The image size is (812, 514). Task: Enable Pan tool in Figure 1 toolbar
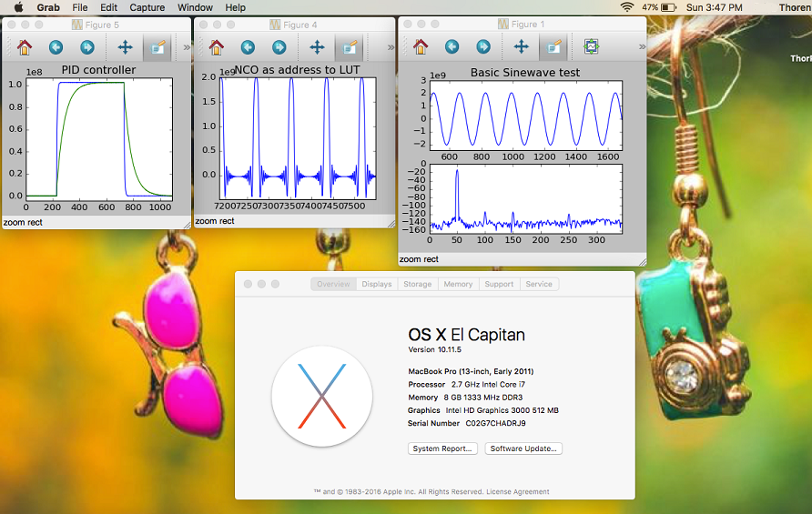coord(521,46)
